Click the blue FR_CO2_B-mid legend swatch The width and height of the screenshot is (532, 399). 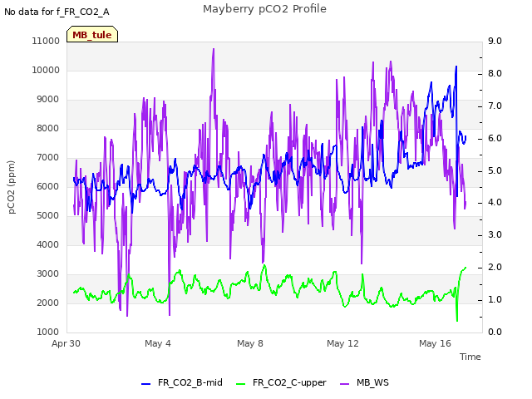pos(145,384)
